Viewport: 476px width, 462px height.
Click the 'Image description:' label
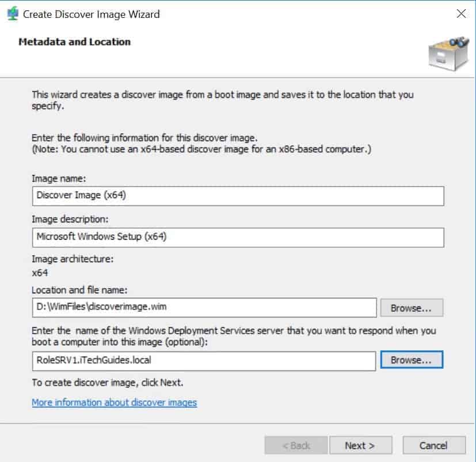click(70, 219)
